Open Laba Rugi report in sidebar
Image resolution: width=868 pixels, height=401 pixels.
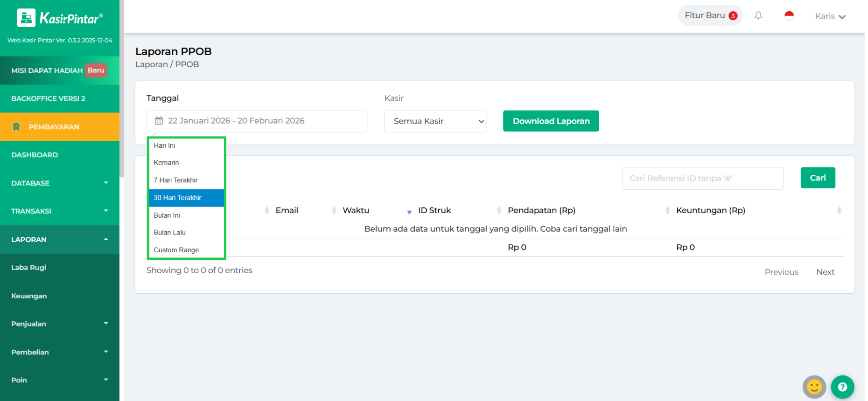click(29, 268)
